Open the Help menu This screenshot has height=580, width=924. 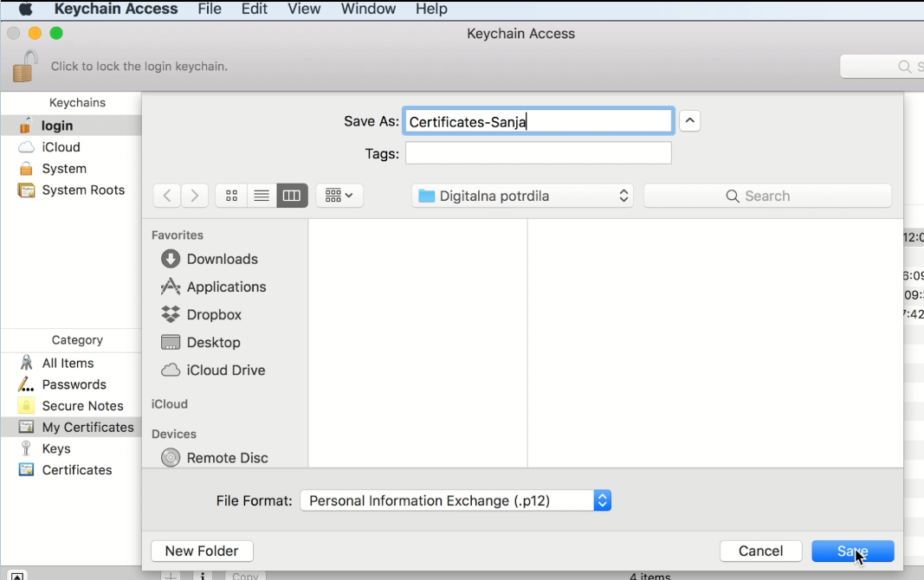point(431,9)
